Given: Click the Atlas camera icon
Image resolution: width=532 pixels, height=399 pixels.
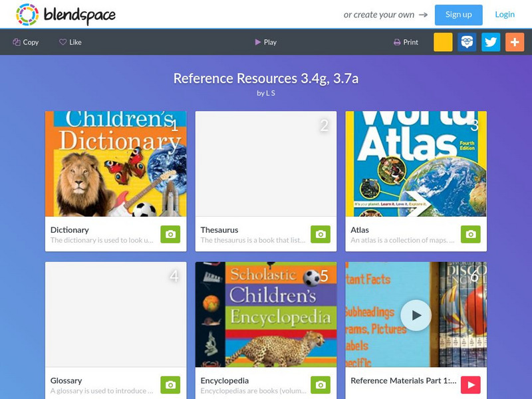Looking at the screenshot, I should [471, 234].
